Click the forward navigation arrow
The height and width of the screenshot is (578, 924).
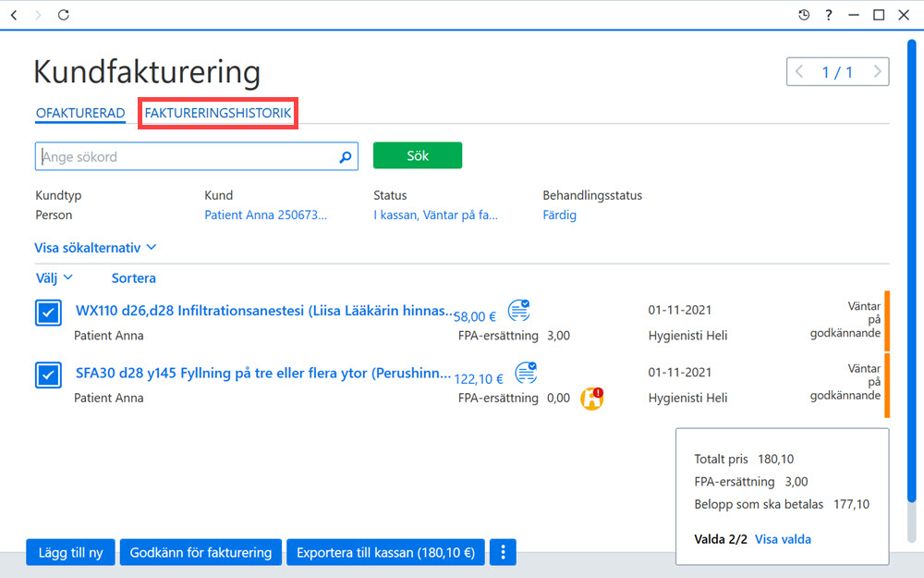(38, 15)
